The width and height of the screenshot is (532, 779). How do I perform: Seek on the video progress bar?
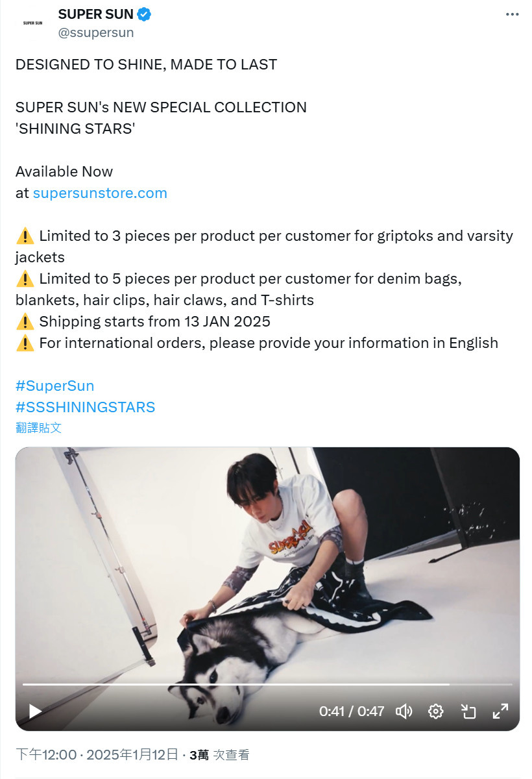pyautogui.click(x=267, y=684)
